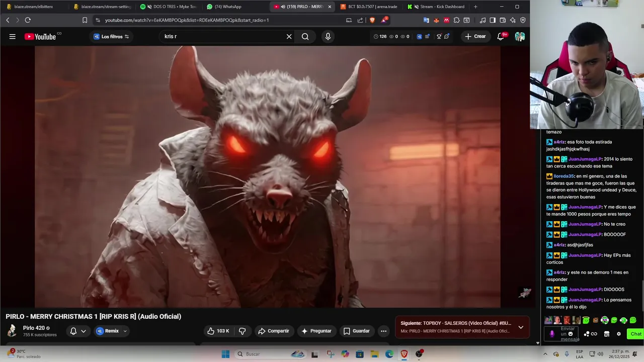
Task: Open the browser extensions puzzle menu
Action: [x=456, y=20]
